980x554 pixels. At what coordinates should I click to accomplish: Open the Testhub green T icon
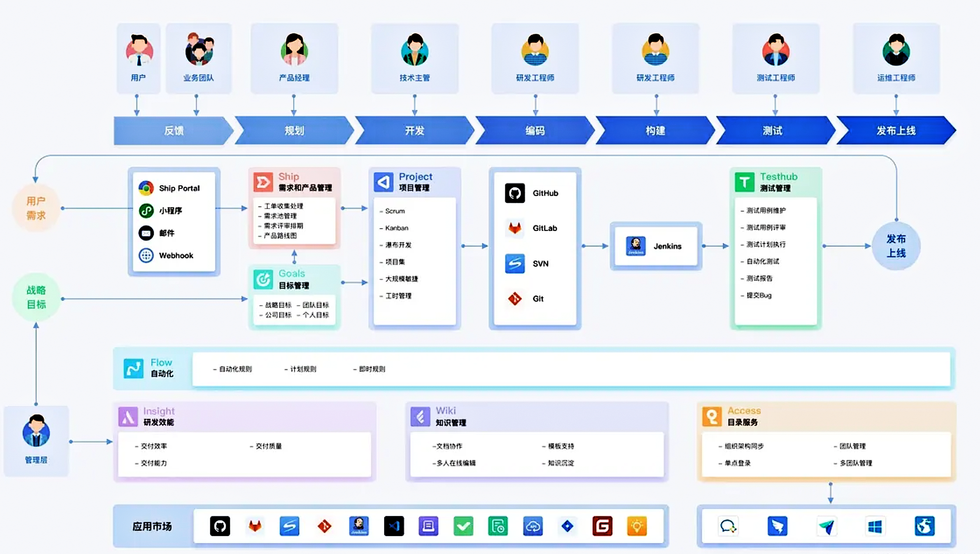[x=744, y=182]
